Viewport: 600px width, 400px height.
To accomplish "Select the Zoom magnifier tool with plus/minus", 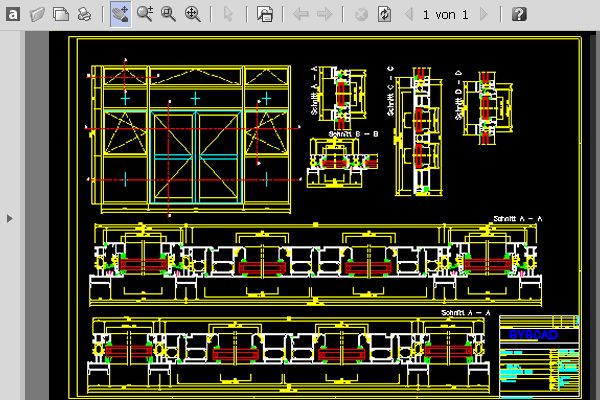I will [144, 14].
